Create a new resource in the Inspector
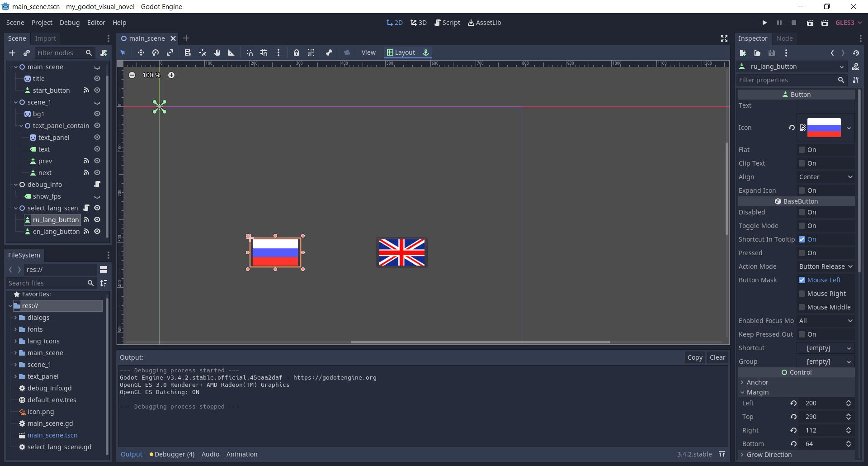 (743, 53)
